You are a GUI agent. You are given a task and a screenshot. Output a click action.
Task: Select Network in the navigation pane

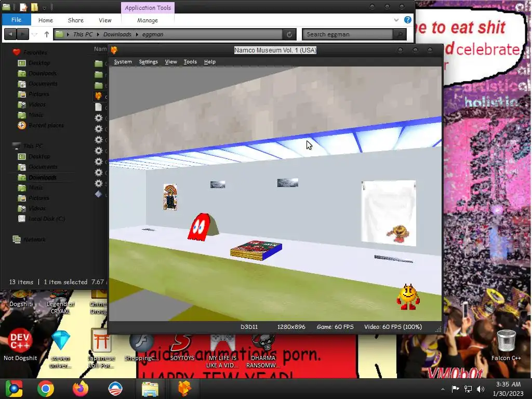34,239
